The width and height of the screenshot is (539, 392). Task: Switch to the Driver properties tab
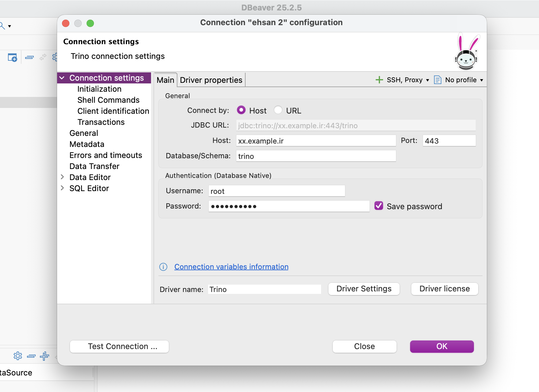(x=211, y=80)
